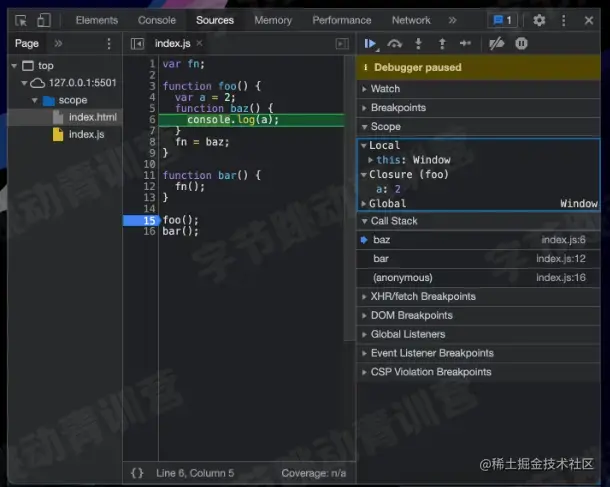610x487 pixels.
Task: Step out of current function
Action: 442,44
